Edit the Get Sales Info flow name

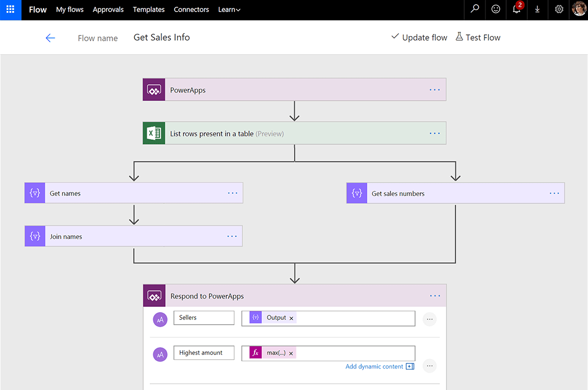coord(162,38)
